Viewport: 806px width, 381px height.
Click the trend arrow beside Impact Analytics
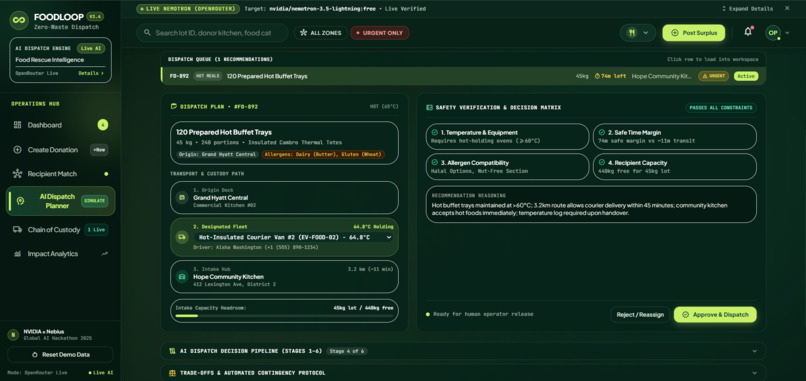[x=105, y=253]
